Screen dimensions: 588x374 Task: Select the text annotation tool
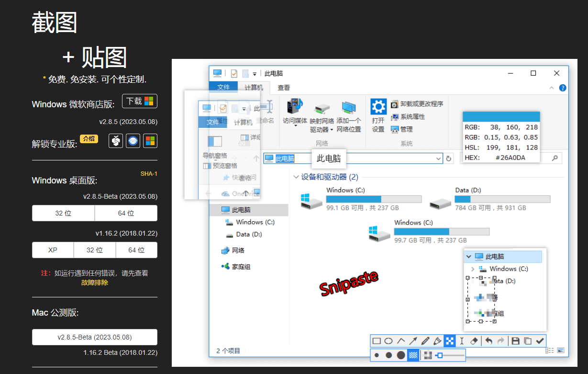[x=461, y=340]
